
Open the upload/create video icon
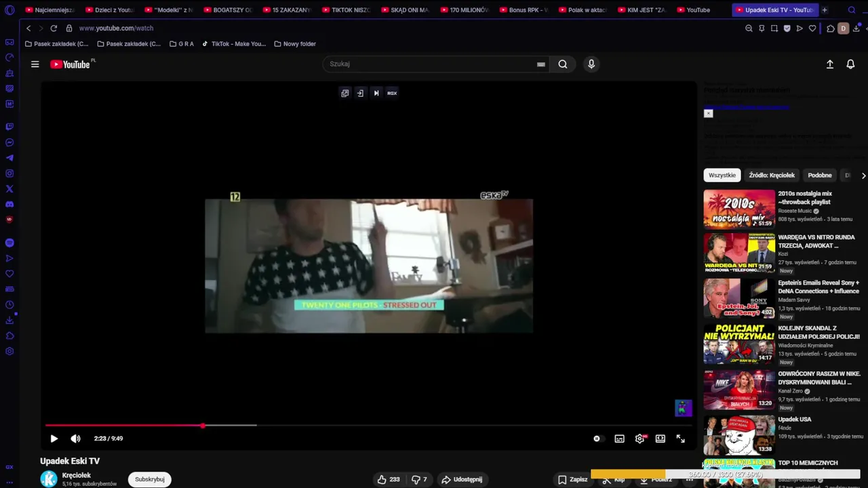point(829,64)
